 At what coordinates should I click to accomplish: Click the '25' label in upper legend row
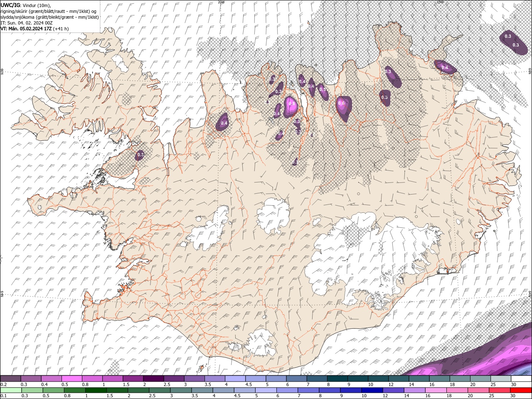coord(493,384)
